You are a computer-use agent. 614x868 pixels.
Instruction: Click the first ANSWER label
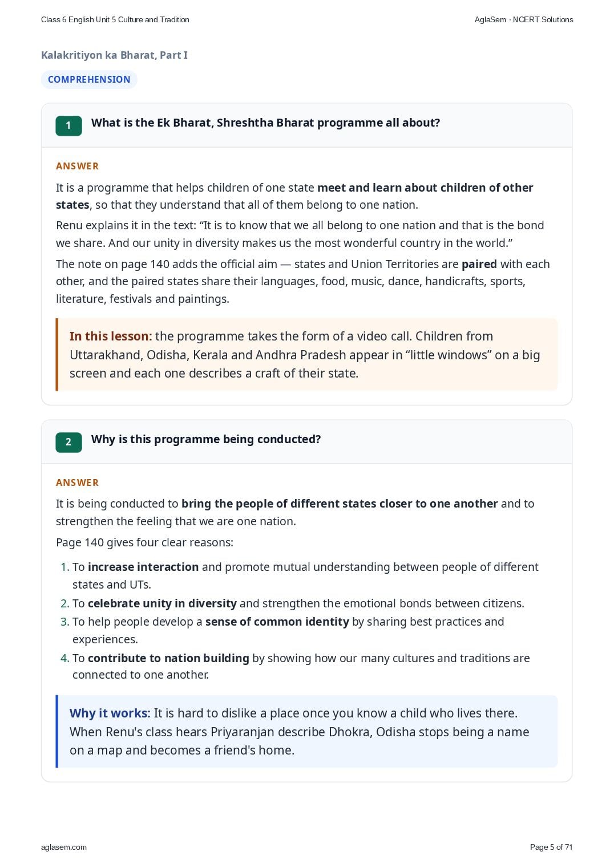coord(77,166)
